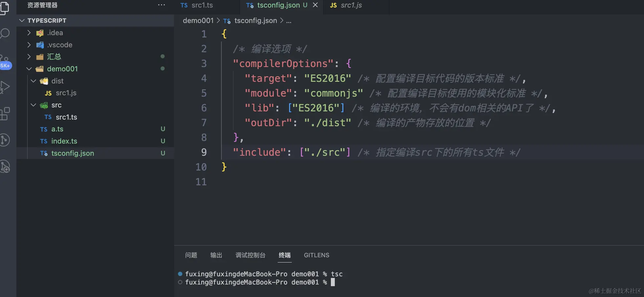Close the tsconfig.json editor tab
Screen dimensions: 644x297
click(x=315, y=5)
